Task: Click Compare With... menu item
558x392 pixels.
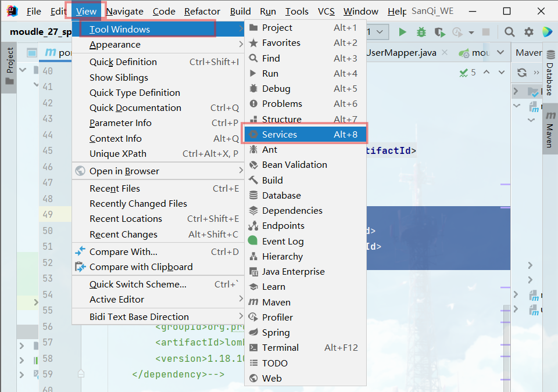Action: [158, 252]
